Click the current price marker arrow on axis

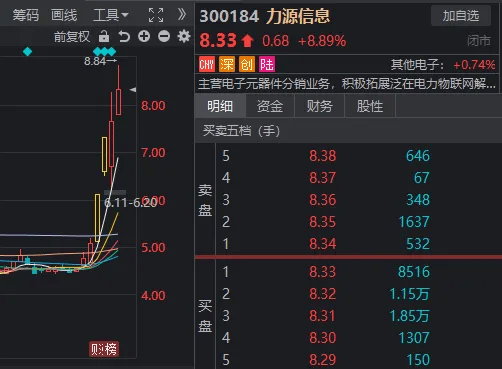click(133, 90)
